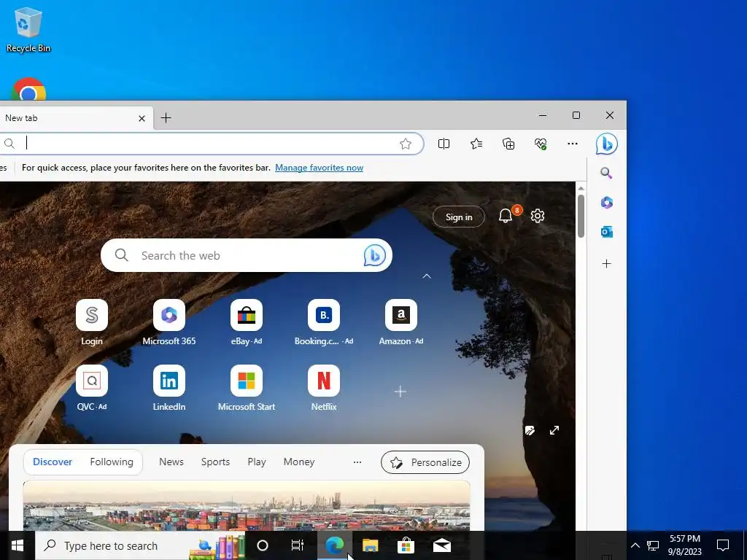This screenshot has width=747, height=560.
Task: Click the taskbar clock showing 5:57 PM
Action: [x=684, y=545]
